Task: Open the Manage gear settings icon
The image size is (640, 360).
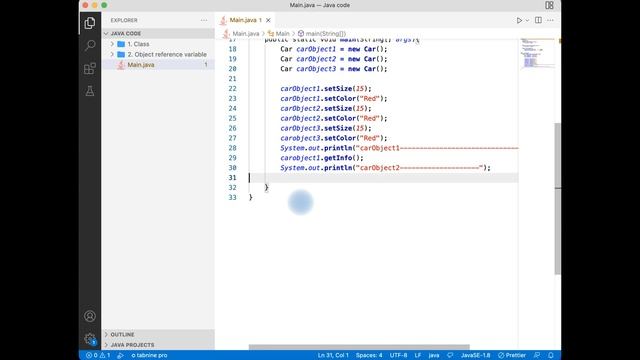Action: 90,339
